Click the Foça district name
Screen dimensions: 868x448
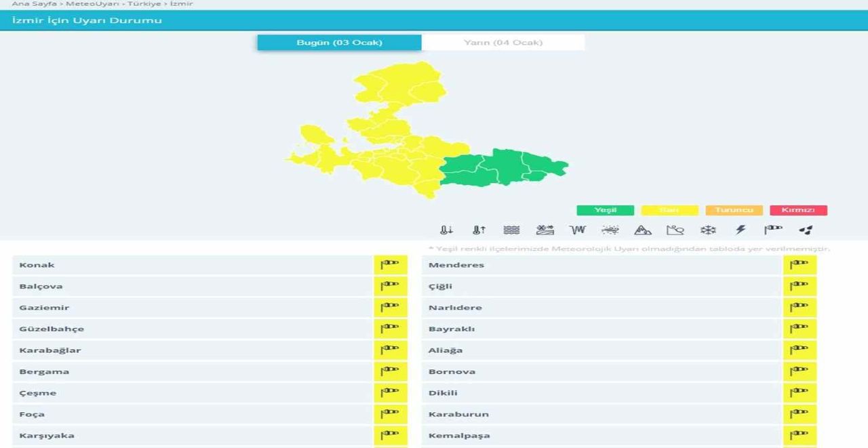(32, 414)
